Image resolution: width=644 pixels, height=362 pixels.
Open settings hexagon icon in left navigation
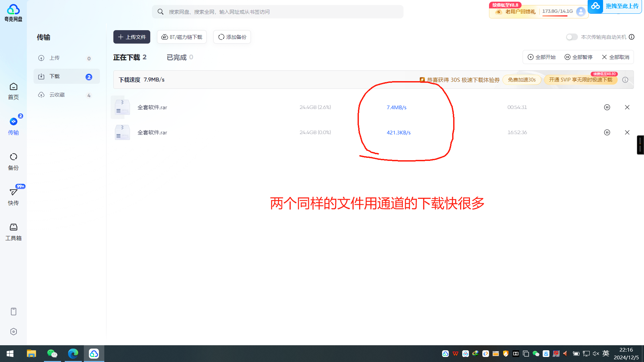[13, 332]
